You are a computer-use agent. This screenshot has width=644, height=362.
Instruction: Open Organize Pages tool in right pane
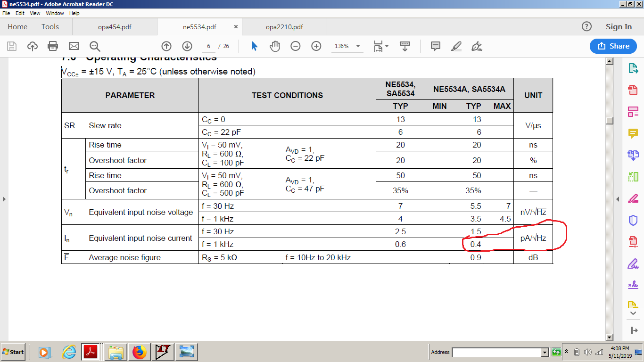[x=633, y=177]
